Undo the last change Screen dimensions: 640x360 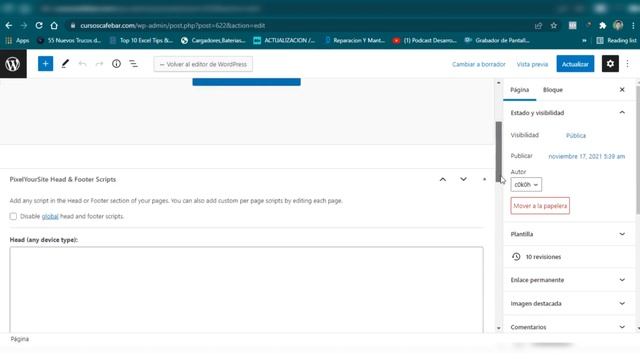(82, 64)
